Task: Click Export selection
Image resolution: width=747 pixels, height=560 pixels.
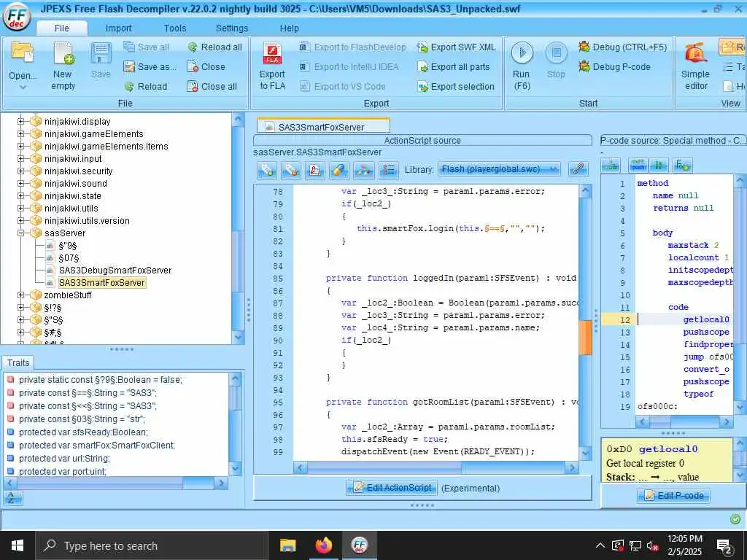Action: (456, 87)
